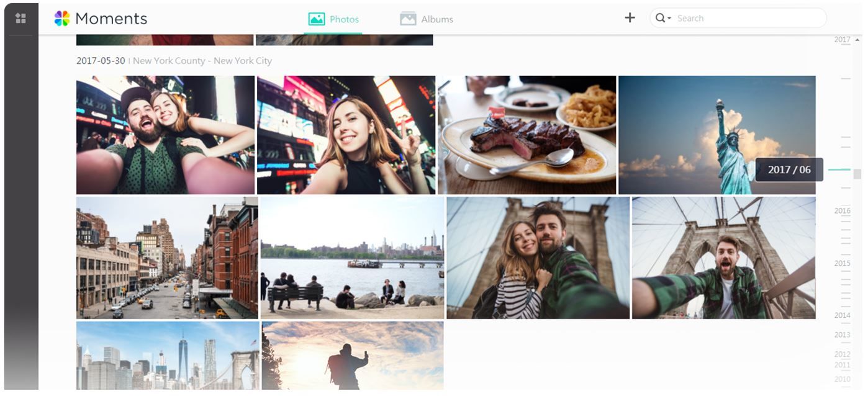Click the New York County - New York City link
Screen dimensions: 868x396
201,60
